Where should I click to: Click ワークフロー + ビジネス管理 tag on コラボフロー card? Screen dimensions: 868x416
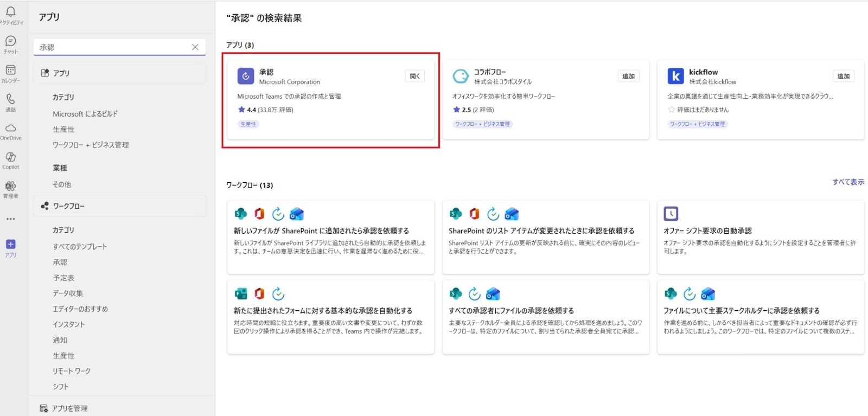[x=482, y=124]
